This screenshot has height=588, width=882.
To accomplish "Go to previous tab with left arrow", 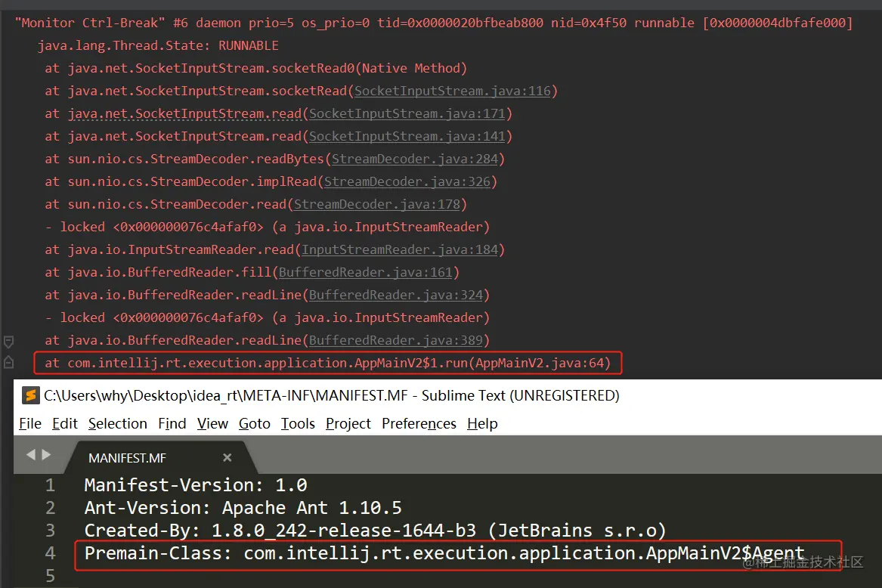I will coord(31,455).
